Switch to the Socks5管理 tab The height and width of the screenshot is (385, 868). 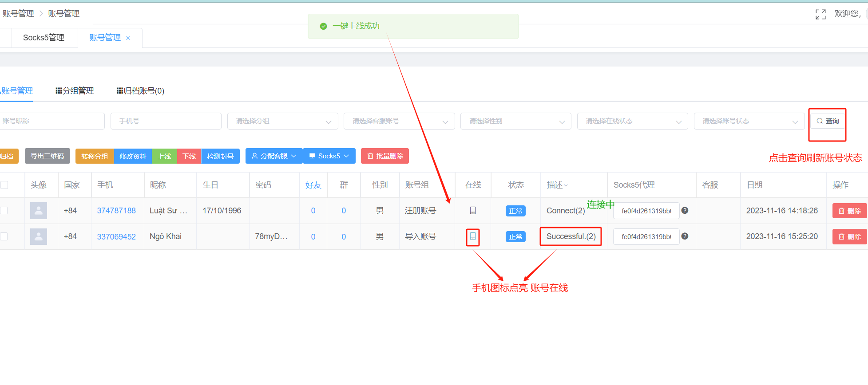tap(44, 38)
